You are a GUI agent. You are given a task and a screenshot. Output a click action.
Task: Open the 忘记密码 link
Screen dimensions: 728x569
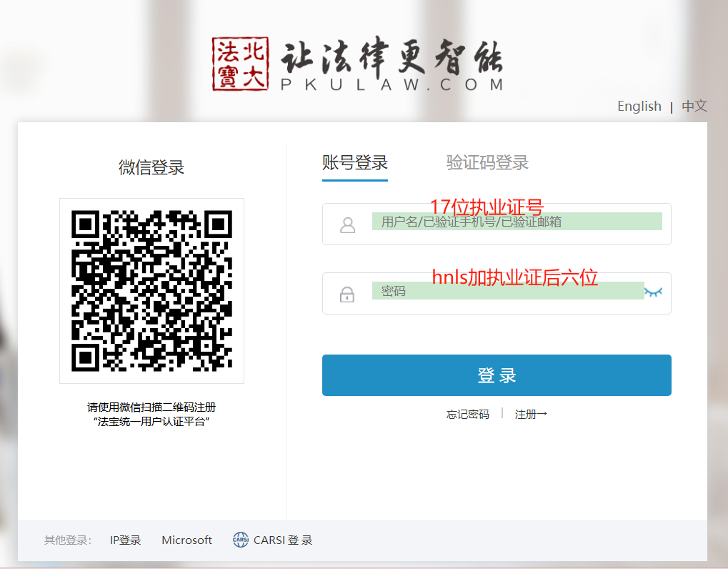(468, 415)
